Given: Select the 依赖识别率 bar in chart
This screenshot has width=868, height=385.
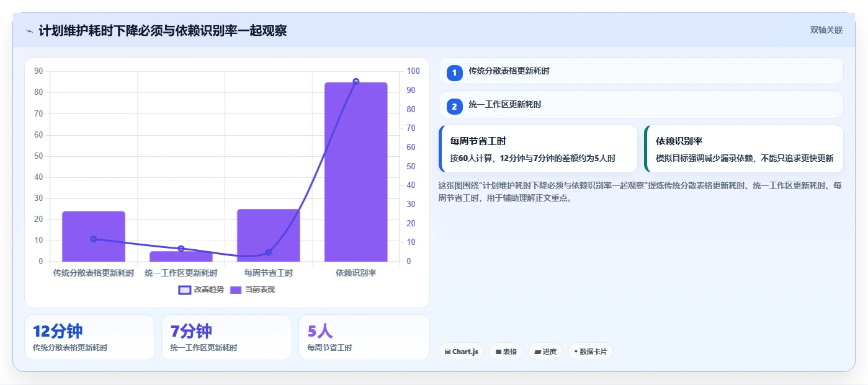Looking at the screenshot, I should pyautogui.click(x=356, y=172).
